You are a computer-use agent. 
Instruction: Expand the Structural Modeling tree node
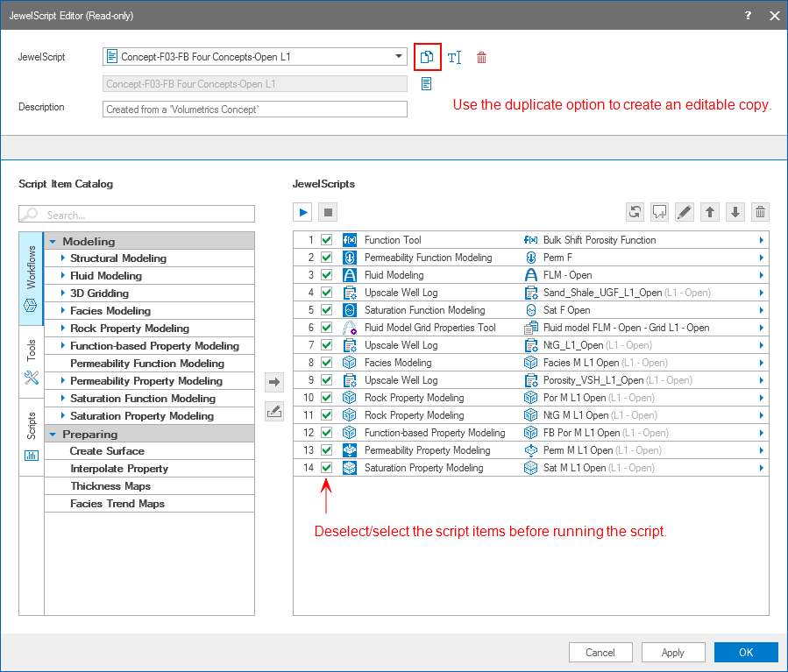(62, 258)
